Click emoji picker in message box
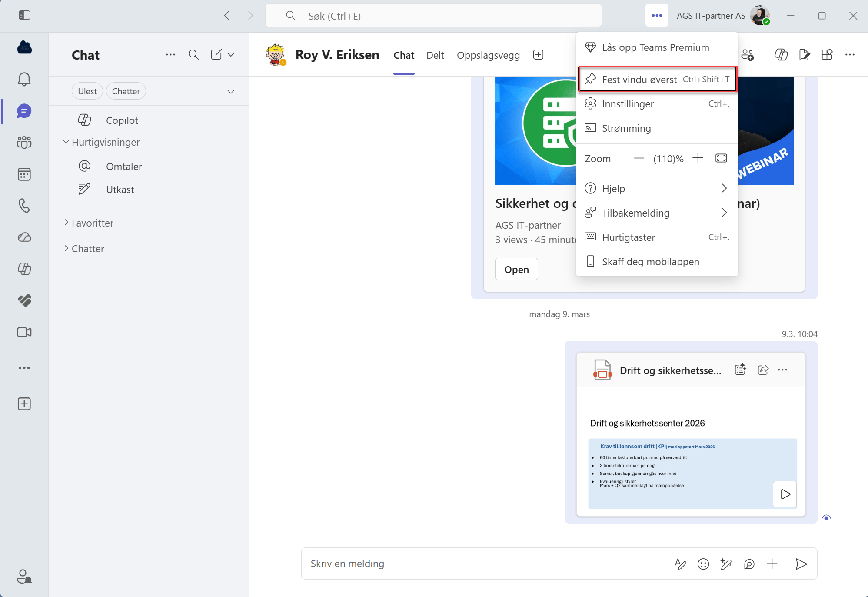Screen dimensions: 868x597 (x=703, y=564)
